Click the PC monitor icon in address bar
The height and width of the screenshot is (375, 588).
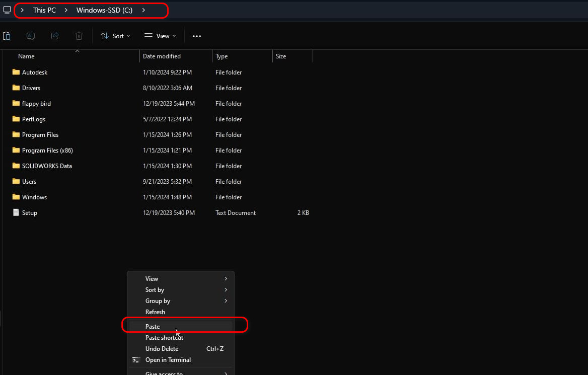point(7,10)
